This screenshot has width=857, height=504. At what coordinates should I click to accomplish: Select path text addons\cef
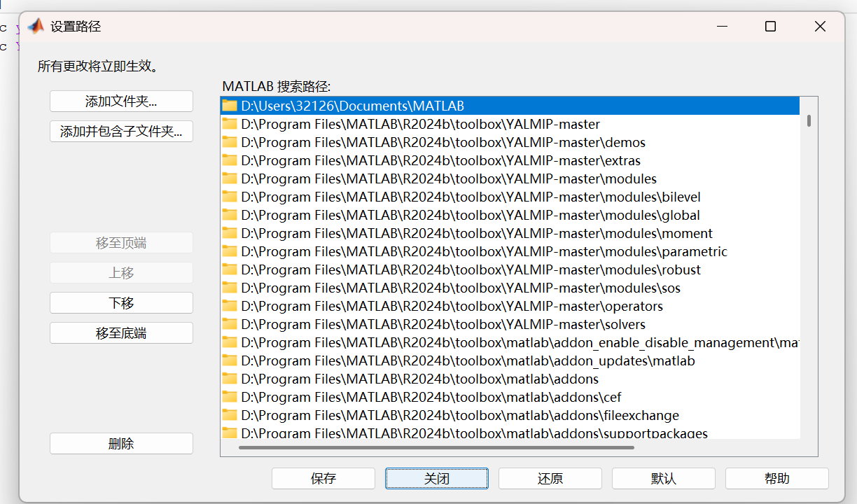(431, 397)
